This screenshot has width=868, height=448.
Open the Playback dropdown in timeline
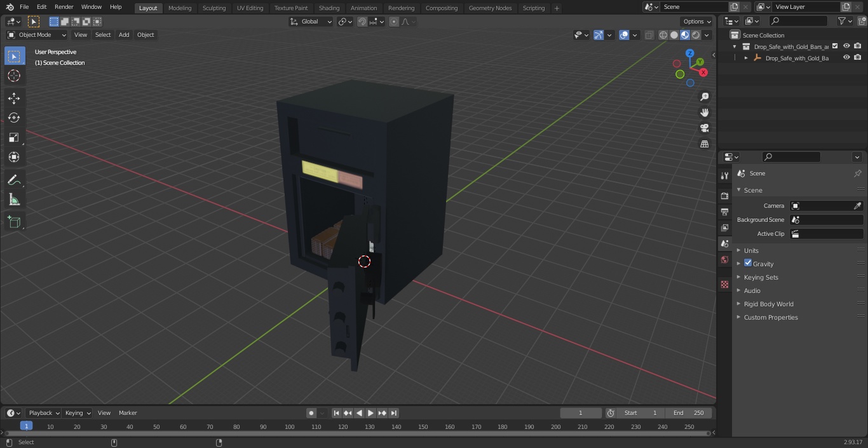[x=44, y=413]
